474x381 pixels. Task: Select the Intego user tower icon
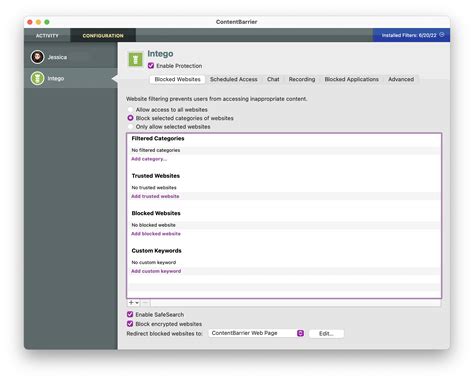[37, 78]
